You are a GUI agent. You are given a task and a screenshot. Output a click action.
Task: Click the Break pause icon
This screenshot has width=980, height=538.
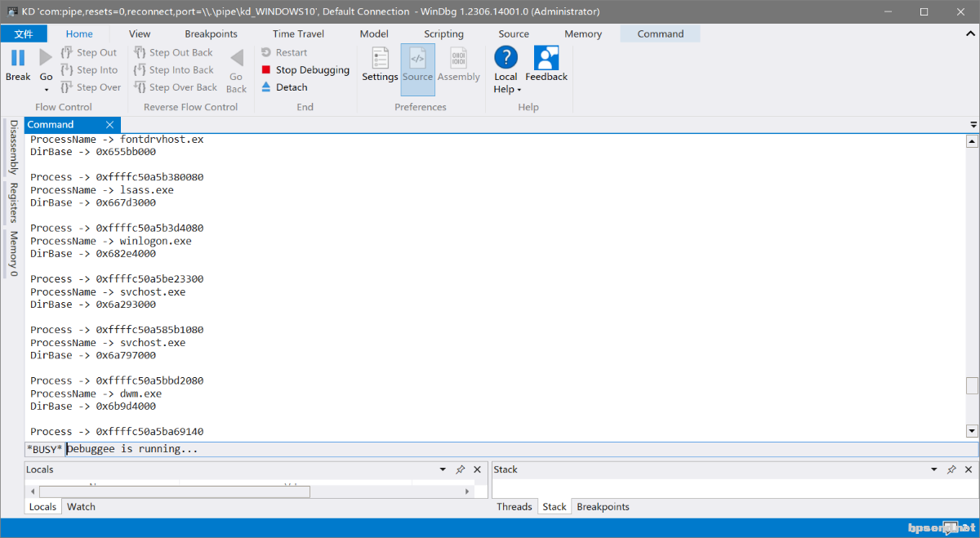[18, 57]
